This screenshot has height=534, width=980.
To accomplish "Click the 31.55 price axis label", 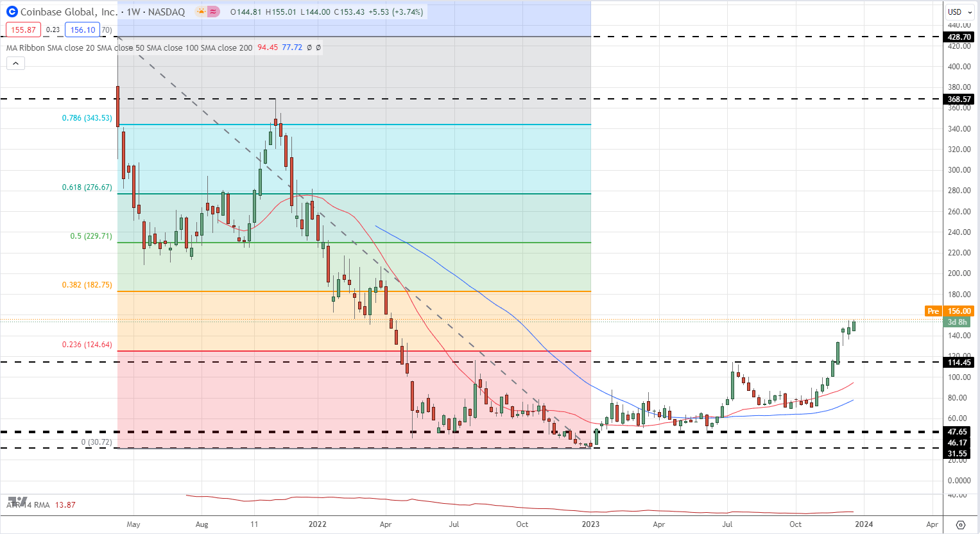I will (x=958, y=454).
